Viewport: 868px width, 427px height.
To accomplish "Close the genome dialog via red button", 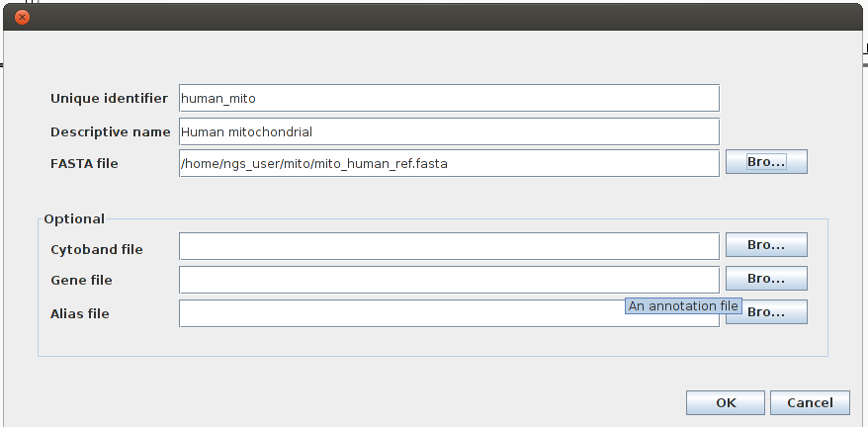I will click(23, 17).
